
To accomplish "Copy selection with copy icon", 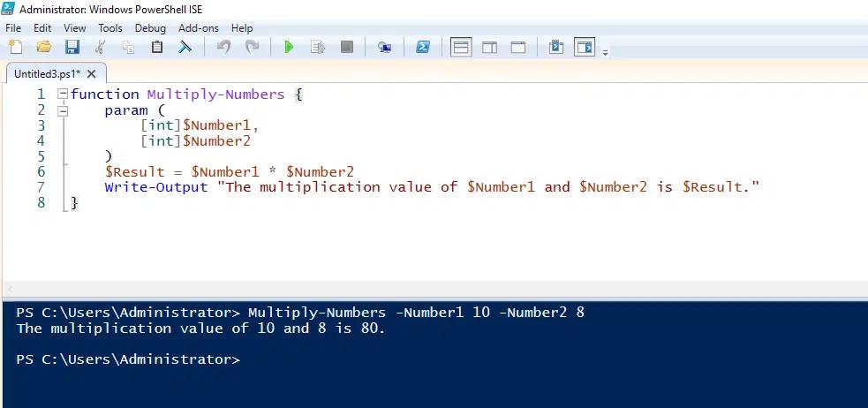I will pyautogui.click(x=128, y=47).
